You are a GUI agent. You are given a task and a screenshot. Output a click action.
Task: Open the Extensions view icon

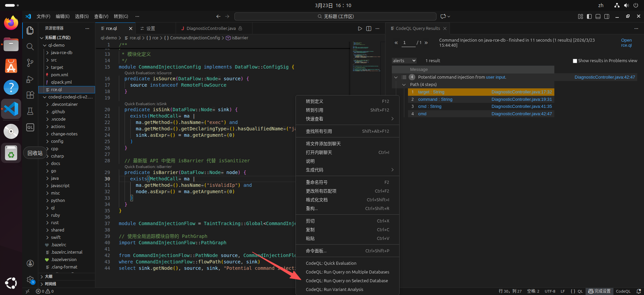pos(30,95)
